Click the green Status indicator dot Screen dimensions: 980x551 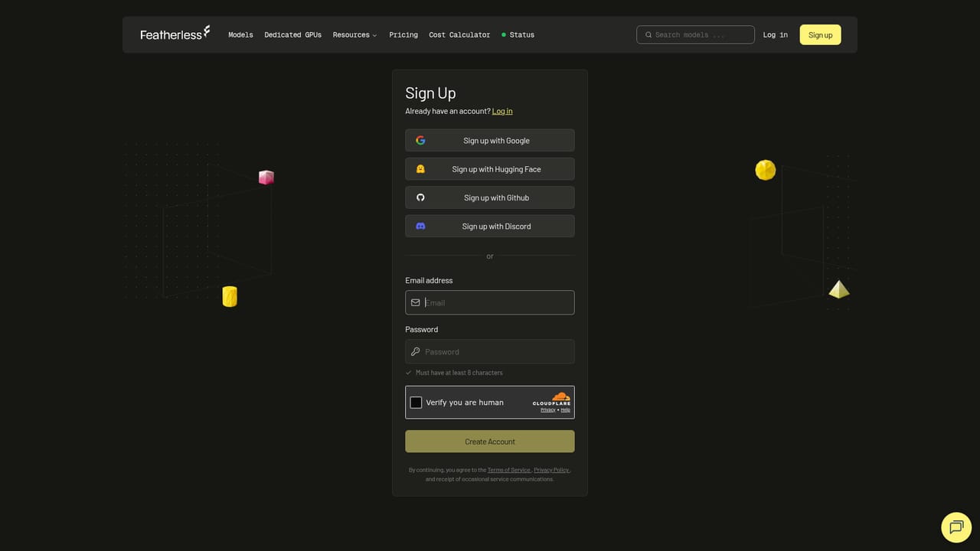tap(504, 34)
